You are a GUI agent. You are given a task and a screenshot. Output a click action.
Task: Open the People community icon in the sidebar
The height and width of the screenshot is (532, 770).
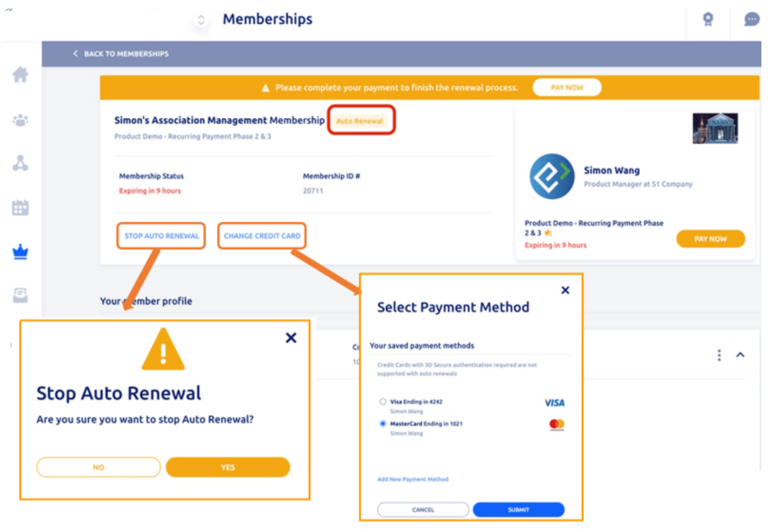(20, 120)
